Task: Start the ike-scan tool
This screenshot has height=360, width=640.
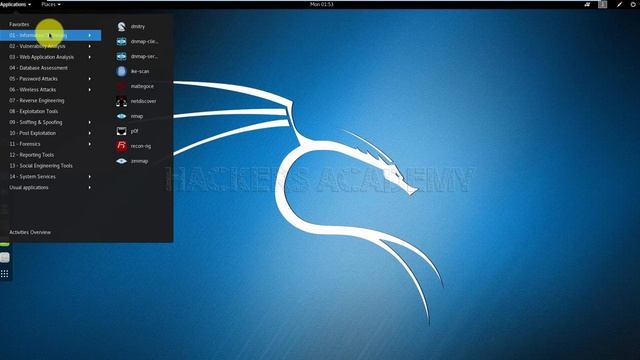Action: tap(137, 71)
